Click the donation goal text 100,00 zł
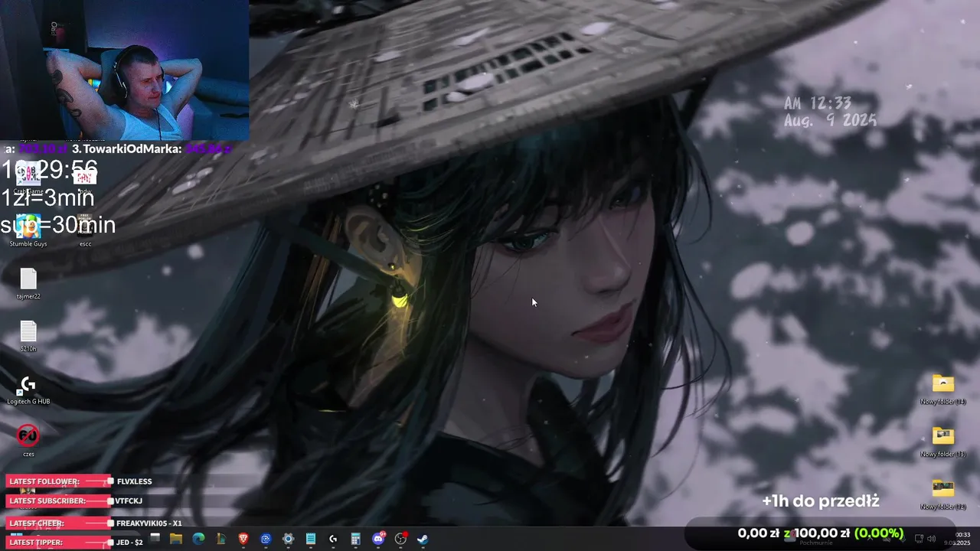980x551 pixels. (822, 533)
